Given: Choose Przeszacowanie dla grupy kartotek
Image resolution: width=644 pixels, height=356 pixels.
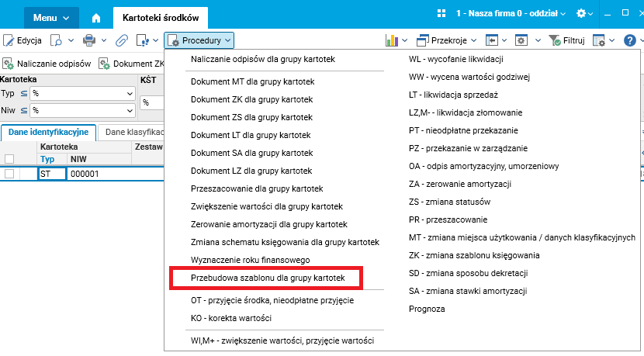Looking at the screenshot, I should coord(257,189).
